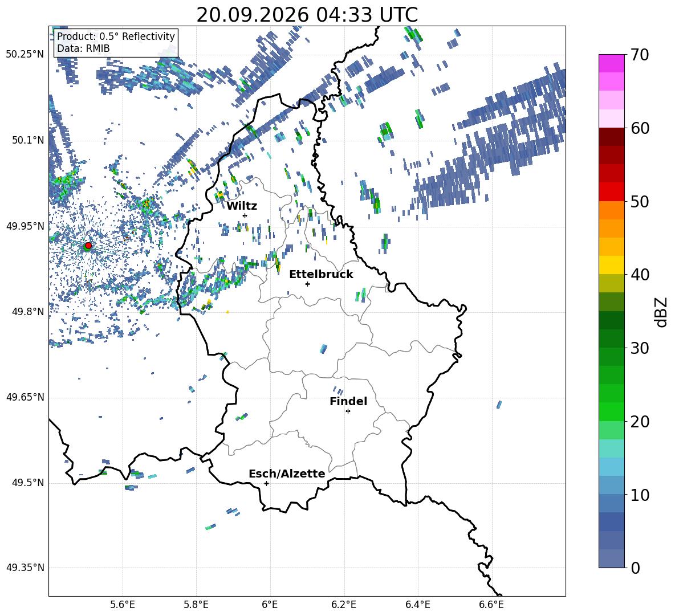Click the Ettelbruck city label
Image resolution: width=675 pixels, height=616 pixels.
click(321, 275)
